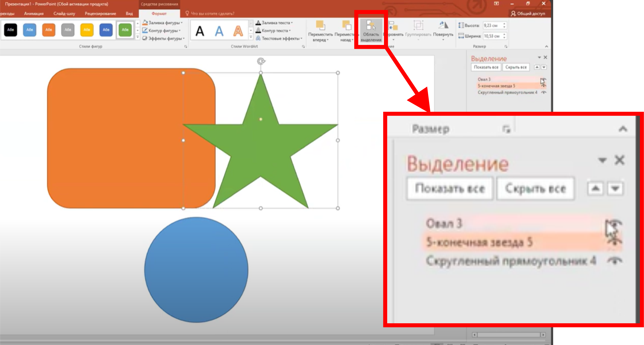Open Стили WordArt dialog launcher
This screenshot has width=644, height=345.
coord(303,46)
